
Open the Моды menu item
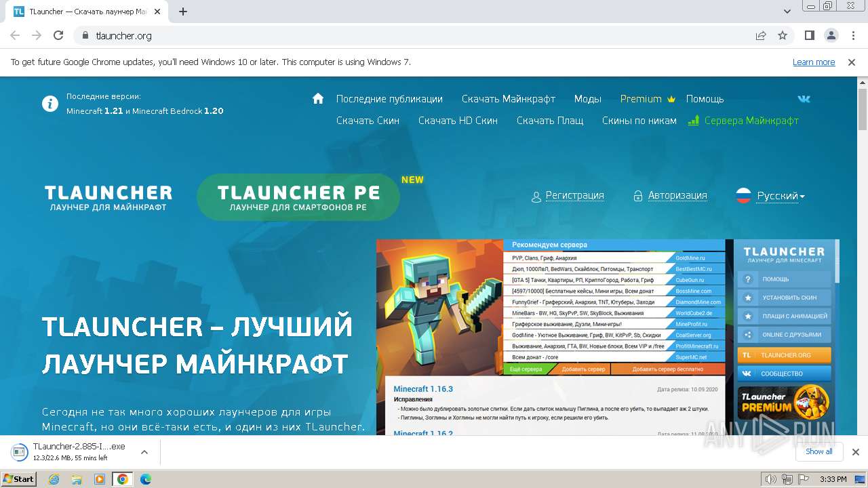click(588, 99)
